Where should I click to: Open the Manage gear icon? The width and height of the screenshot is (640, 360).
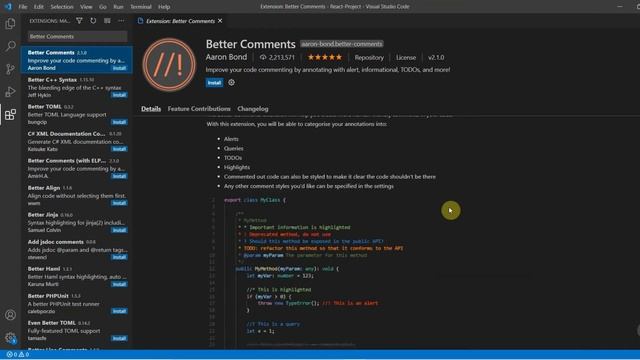pos(10,338)
